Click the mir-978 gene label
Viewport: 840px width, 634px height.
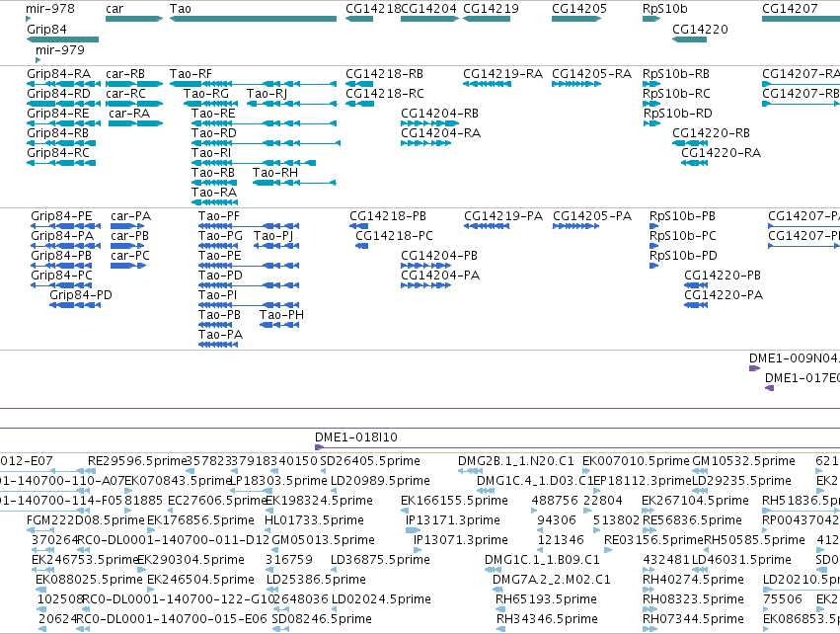pos(49,9)
